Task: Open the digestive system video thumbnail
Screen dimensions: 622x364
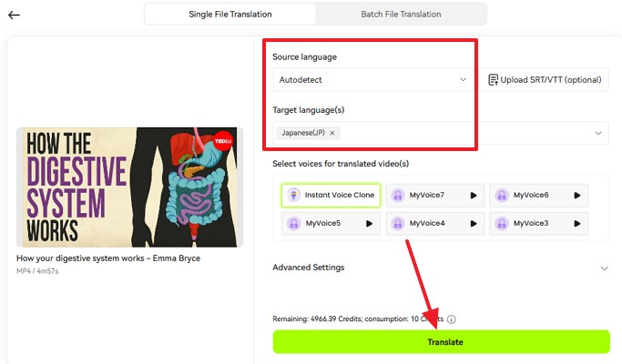Action: pyautogui.click(x=129, y=187)
